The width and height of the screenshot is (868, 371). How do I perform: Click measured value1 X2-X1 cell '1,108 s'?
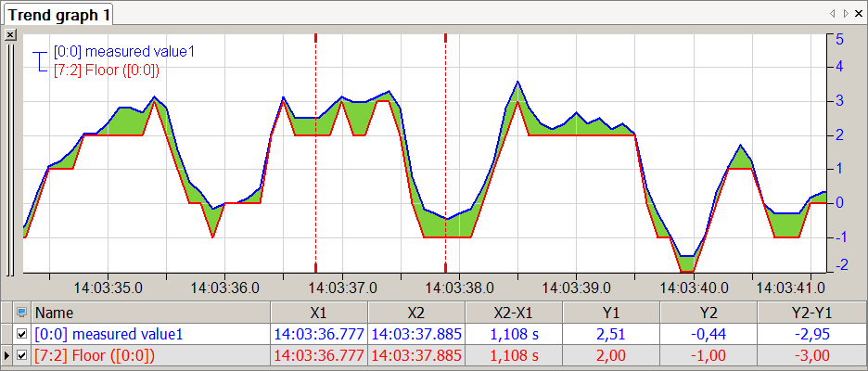coord(514,334)
